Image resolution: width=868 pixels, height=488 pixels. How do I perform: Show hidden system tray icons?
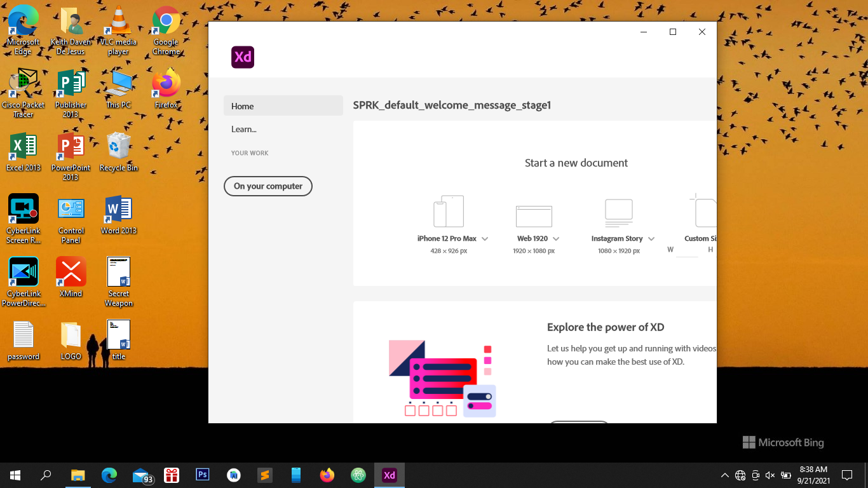(724, 475)
